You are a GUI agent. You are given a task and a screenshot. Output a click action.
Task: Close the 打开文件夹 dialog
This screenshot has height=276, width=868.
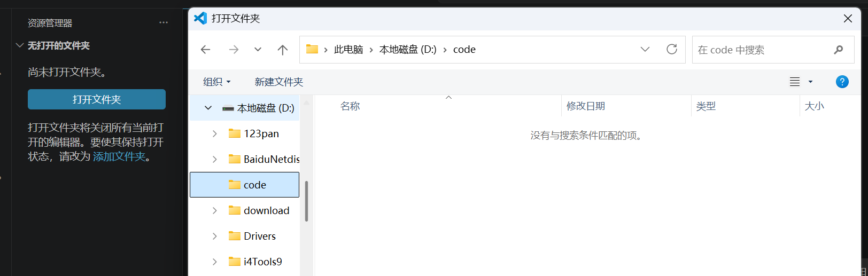click(x=848, y=19)
